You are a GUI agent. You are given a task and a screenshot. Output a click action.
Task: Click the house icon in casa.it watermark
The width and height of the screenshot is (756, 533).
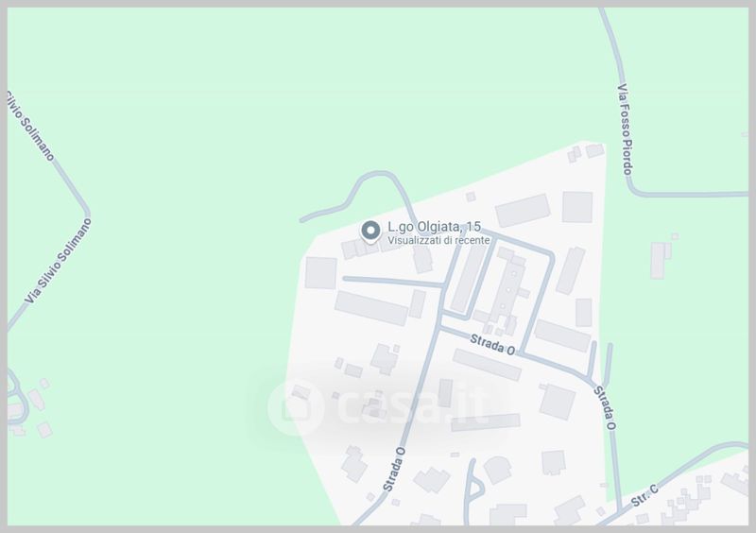[295, 408]
